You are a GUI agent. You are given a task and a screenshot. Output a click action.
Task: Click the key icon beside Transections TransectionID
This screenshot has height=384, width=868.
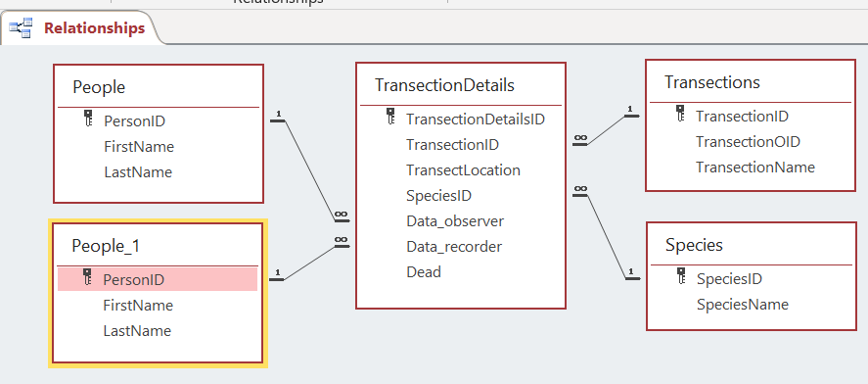pos(680,114)
